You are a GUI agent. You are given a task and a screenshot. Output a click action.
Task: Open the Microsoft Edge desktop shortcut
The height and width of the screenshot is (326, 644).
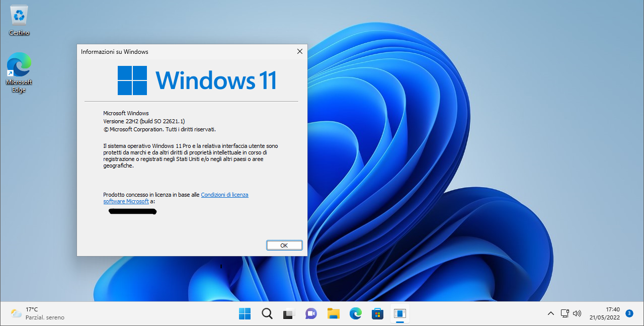pos(19,73)
